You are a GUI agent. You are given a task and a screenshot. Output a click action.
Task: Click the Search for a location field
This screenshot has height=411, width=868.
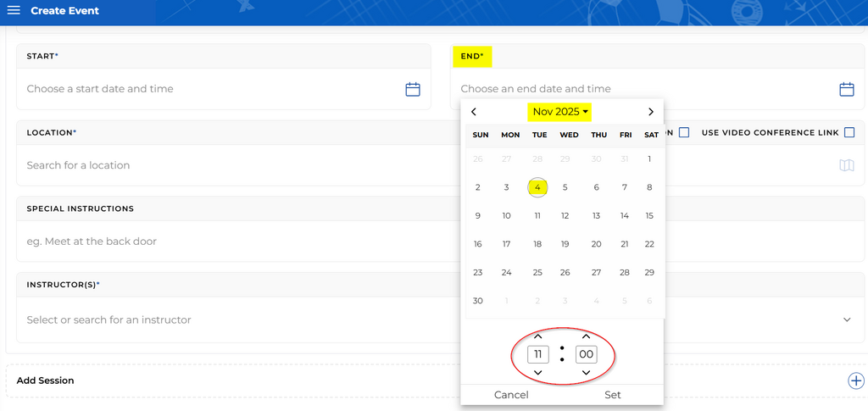229,165
